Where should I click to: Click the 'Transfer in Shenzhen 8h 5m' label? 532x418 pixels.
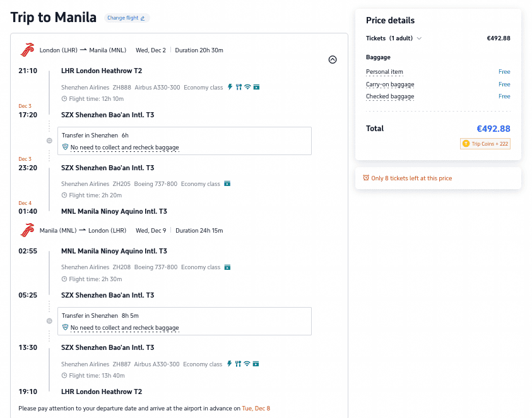[x=100, y=316]
